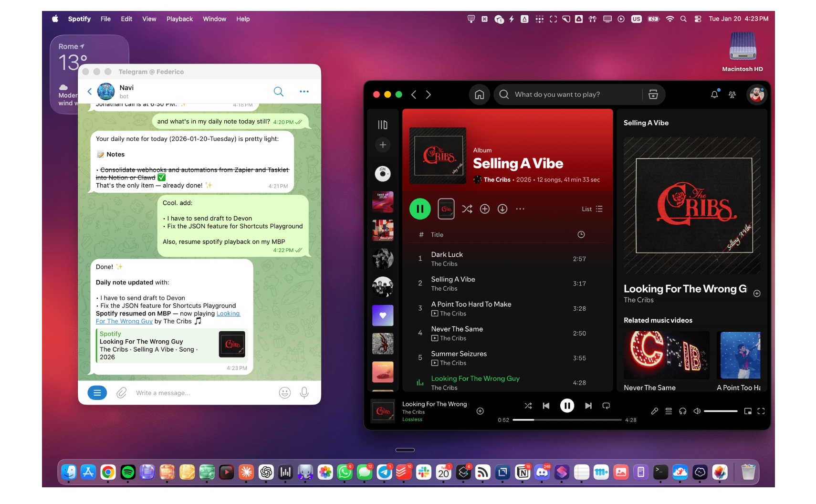Download the Selling A Vibe album

[x=502, y=209]
